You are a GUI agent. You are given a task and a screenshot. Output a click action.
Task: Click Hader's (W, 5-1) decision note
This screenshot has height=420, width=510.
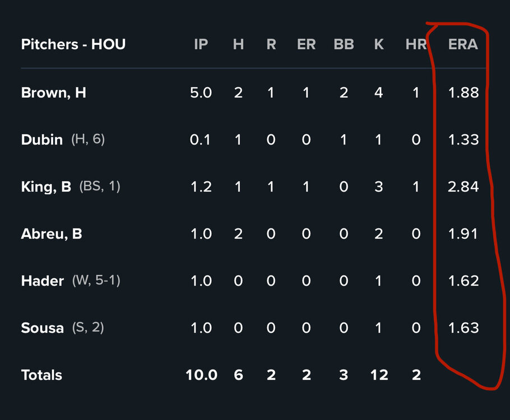[x=96, y=280]
